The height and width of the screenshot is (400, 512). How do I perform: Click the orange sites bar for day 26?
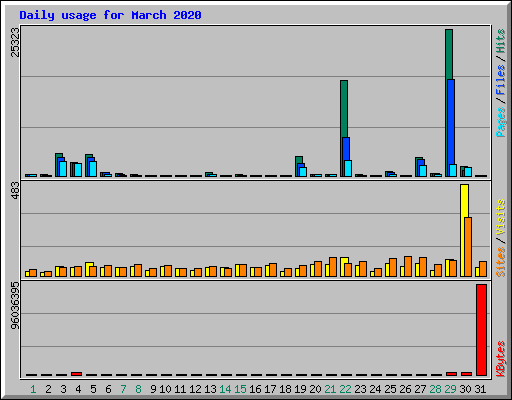[x=408, y=266]
